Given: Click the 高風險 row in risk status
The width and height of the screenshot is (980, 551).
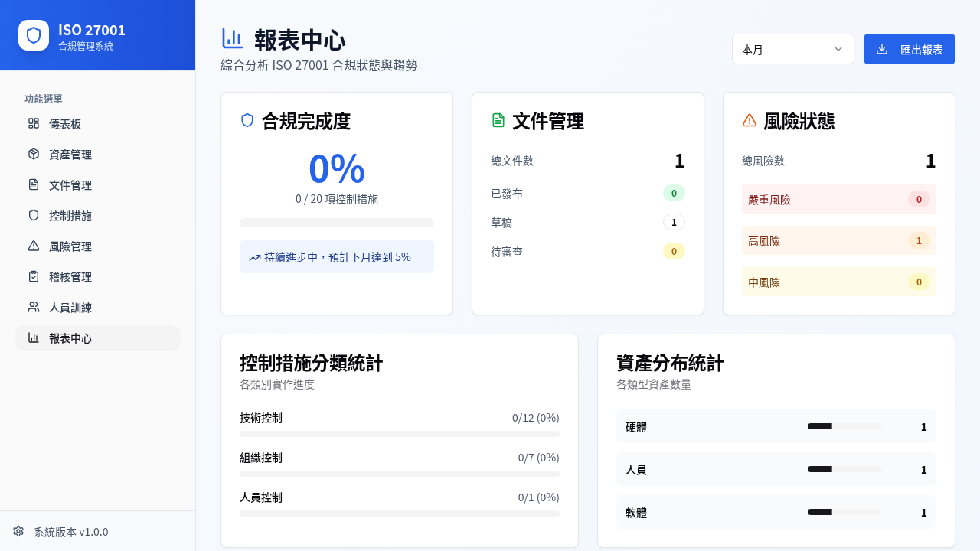Looking at the screenshot, I should coord(838,240).
